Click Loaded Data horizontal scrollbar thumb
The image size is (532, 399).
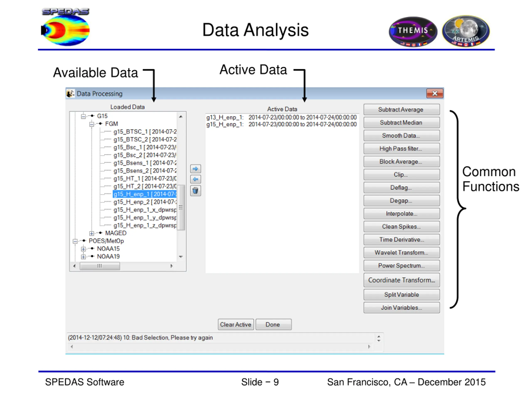click(x=100, y=266)
